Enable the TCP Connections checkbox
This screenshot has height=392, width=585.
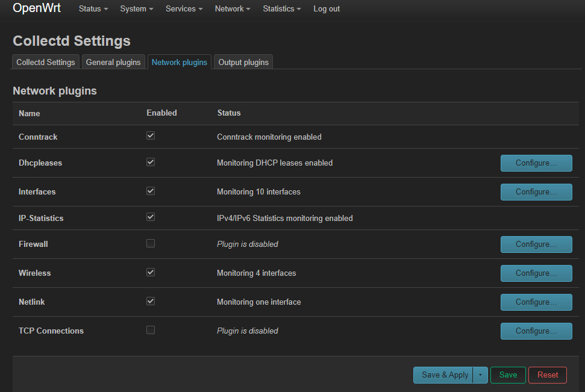pos(151,330)
